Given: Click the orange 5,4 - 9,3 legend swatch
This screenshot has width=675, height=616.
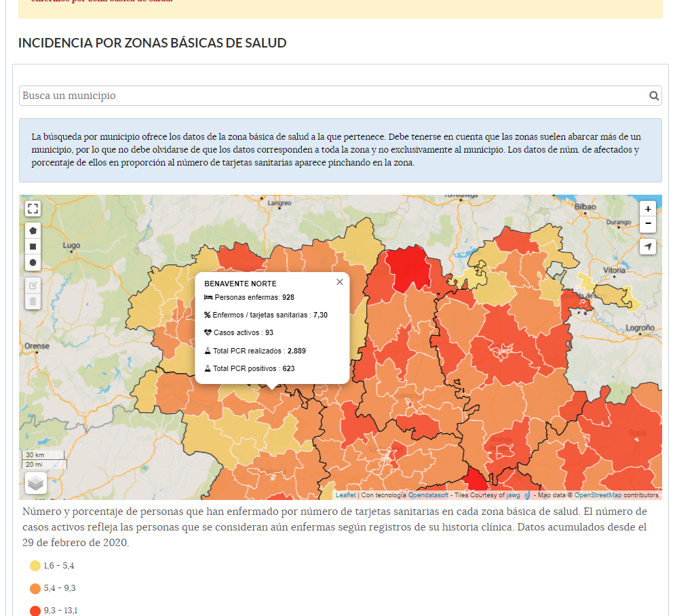Looking at the screenshot, I should point(35,588).
